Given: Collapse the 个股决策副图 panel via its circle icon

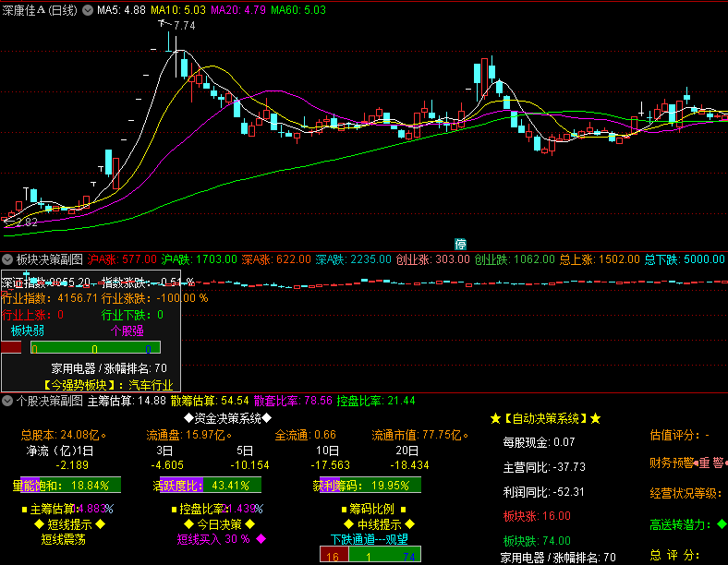Looking at the screenshot, I should (7, 401).
